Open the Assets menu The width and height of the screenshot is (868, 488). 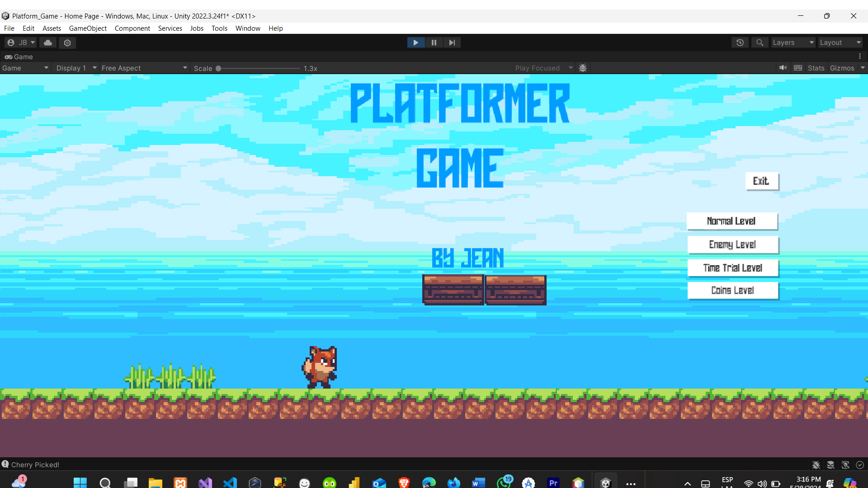(x=52, y=28)
